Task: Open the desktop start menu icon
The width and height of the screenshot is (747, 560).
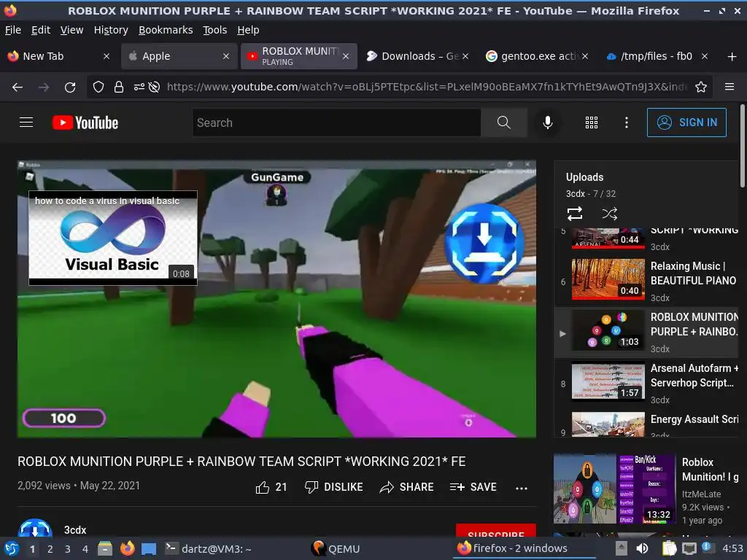Action: tap(12, 549)
